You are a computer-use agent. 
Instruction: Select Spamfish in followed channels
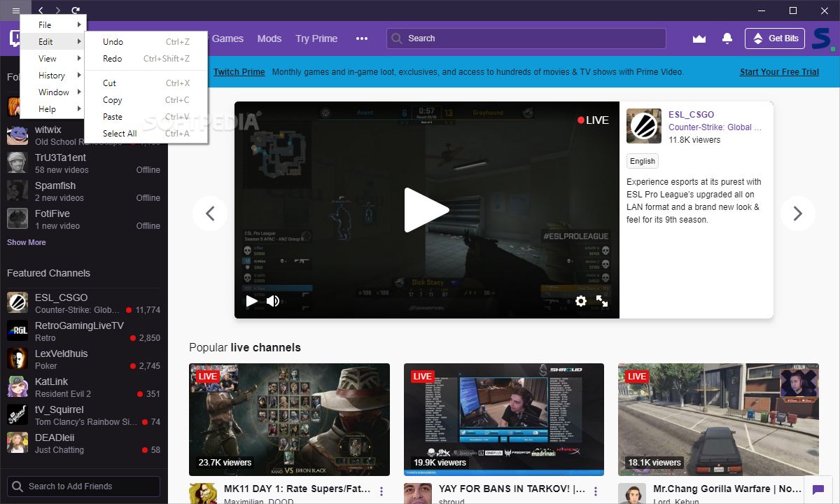[x=84, y=190]
